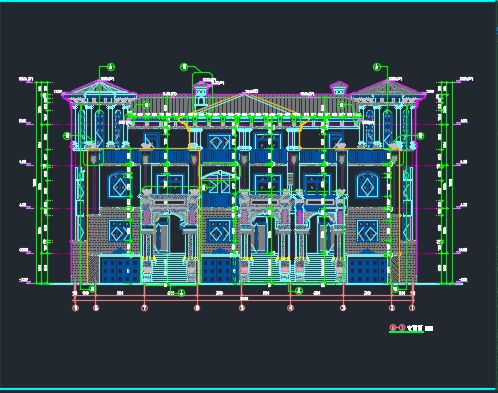Select grid axis bubble 5 below elevation

coord(242,308)
